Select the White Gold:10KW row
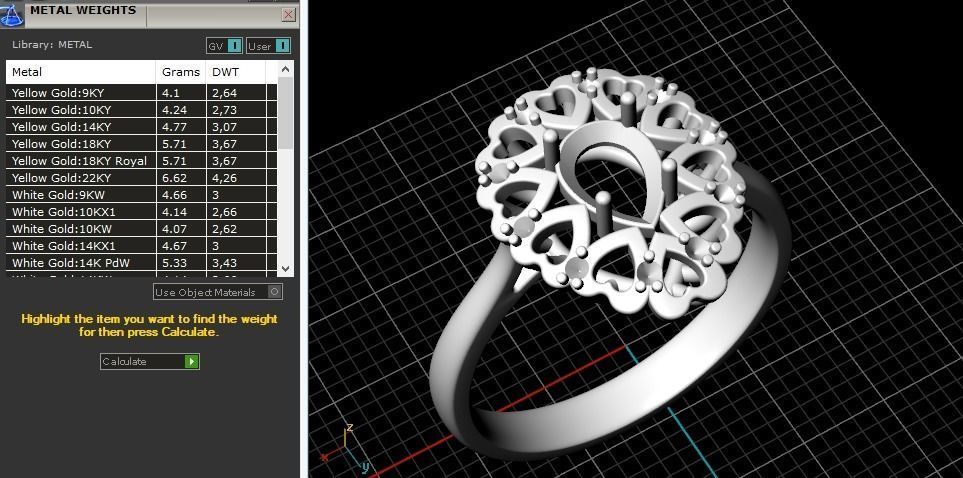Viewport: 963px width, 478px height. [142, 229]
